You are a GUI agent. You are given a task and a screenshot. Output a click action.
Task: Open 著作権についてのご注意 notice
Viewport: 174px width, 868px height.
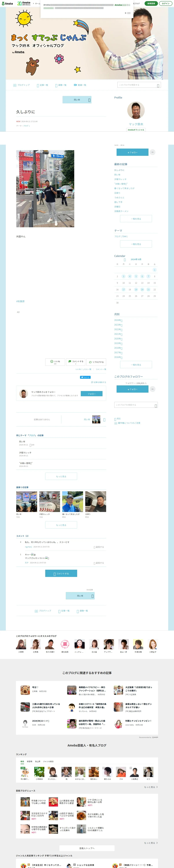[x=127, y=423]
